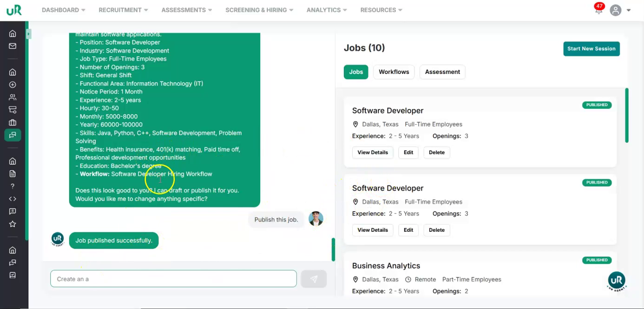This screenshot has height=309, width=644.
Task: Click the send message arrow button
Action: (x=314, y=279)
